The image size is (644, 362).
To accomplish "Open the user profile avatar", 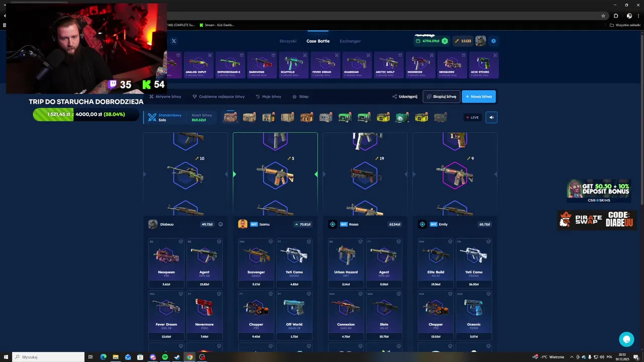I will [x=481, y=41].
